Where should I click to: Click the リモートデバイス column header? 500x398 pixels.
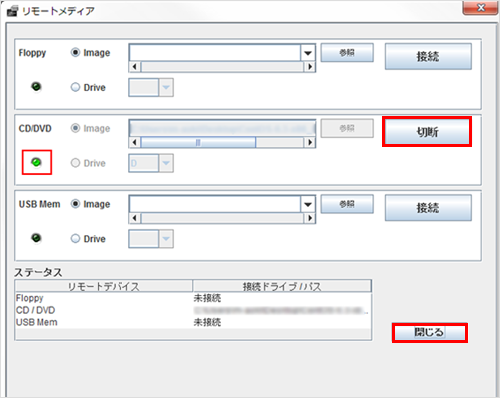(104, 286)
